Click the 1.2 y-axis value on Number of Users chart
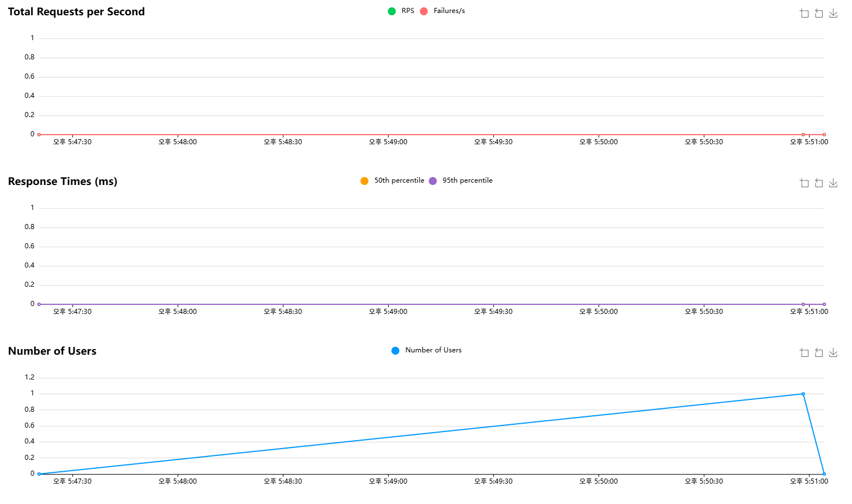 [x=29, y=377]
